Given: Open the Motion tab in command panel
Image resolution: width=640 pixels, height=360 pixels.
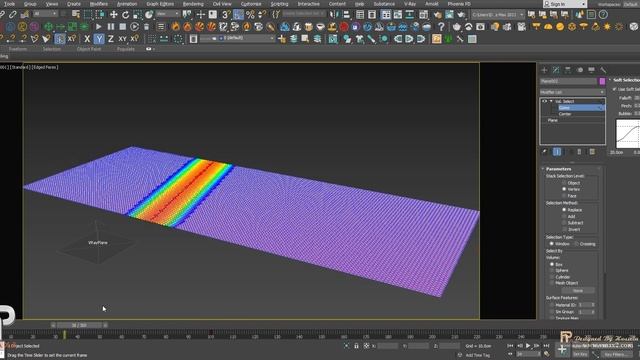Looking at the screenshot, I should tap(580, 70).
